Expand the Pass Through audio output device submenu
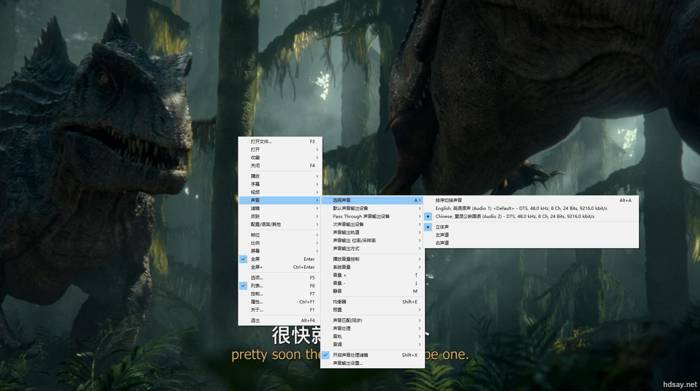The width and height of the screenshot is (700, 391). pyautogui.click(x=372, y=216)
